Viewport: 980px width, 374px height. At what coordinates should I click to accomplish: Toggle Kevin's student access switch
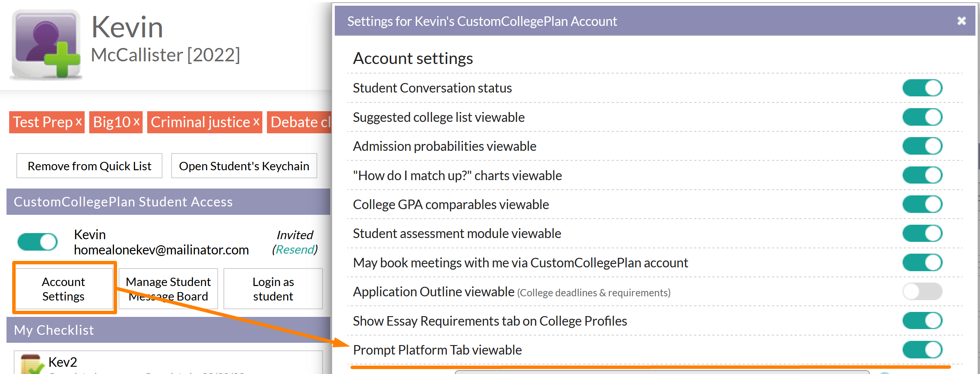pos(37,242)
